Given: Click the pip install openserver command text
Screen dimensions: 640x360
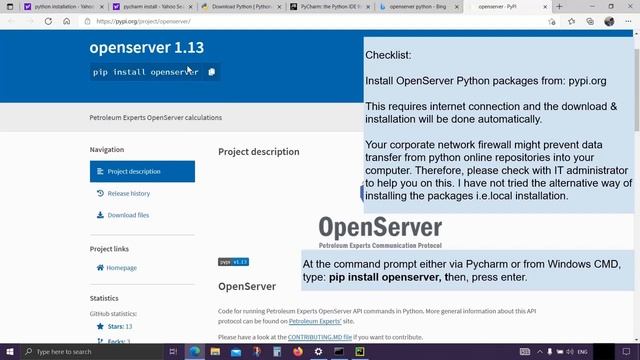Looking at the screenshot, I should (x=145, y=72).
